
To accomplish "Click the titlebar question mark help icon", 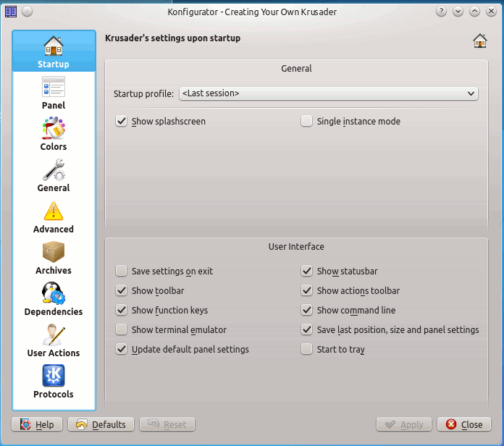I will point(441,12).
